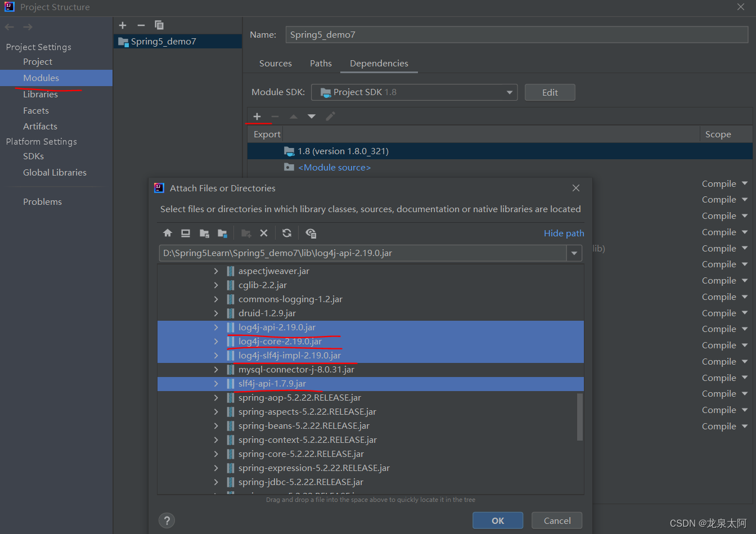Confirm with OK button
This screenshot has width=756, height=534.
tap(498, 520)
